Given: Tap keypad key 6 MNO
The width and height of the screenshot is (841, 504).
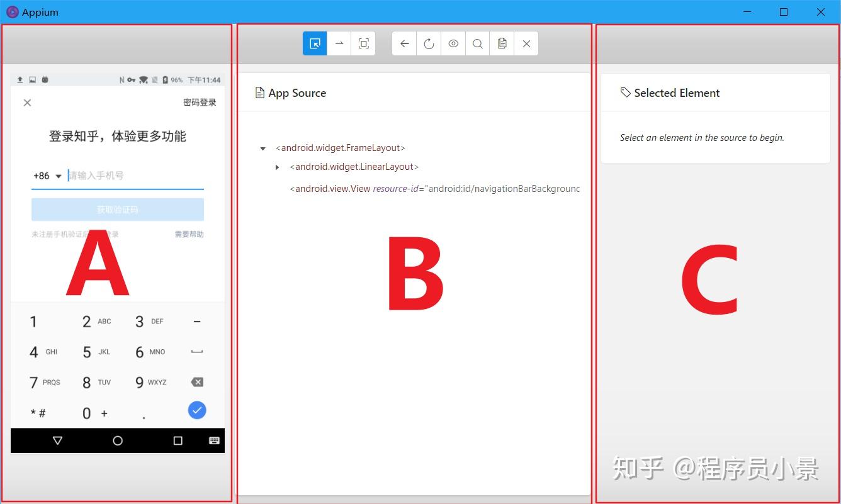Looking at the screenshot, I should coord(150,352).
